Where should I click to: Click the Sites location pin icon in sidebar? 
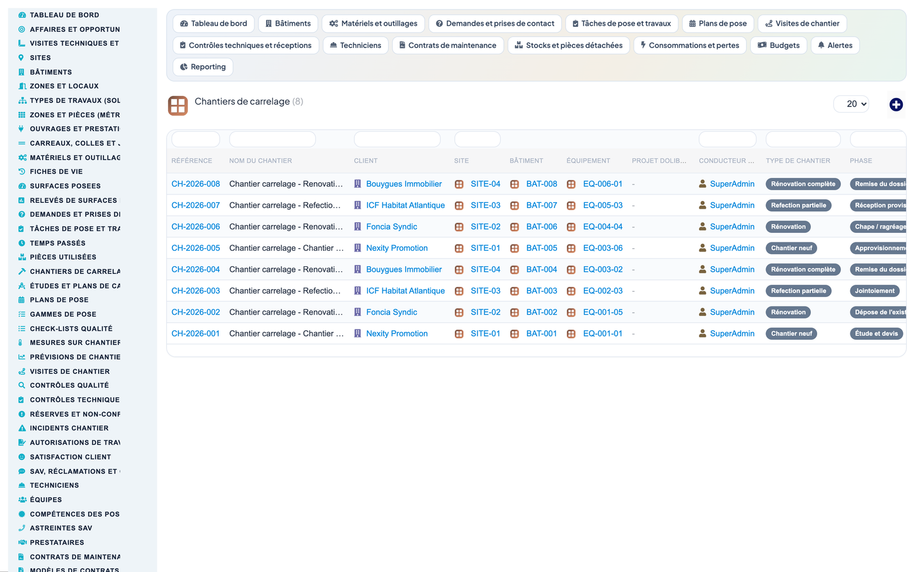coord(21,58)
